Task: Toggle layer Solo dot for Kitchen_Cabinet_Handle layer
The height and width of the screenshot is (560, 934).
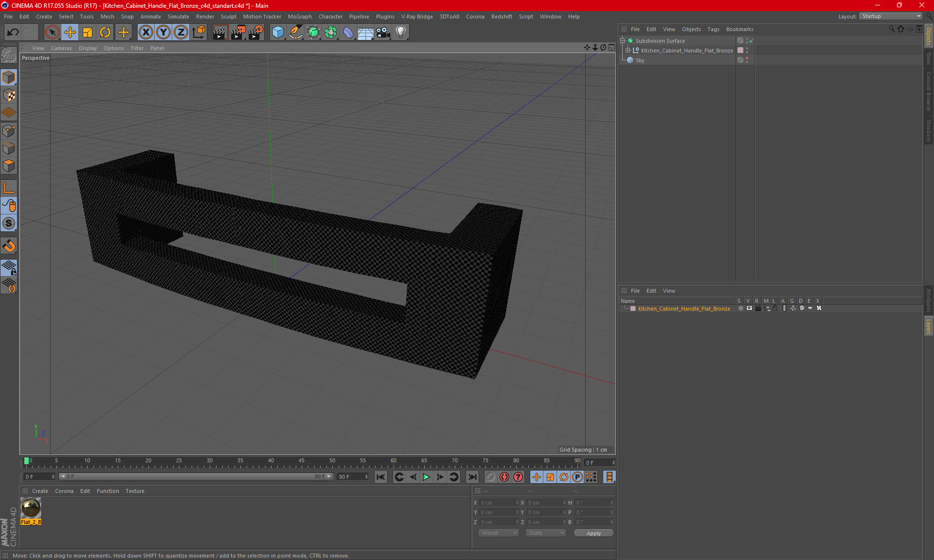Action: click(x=740, y=308)
